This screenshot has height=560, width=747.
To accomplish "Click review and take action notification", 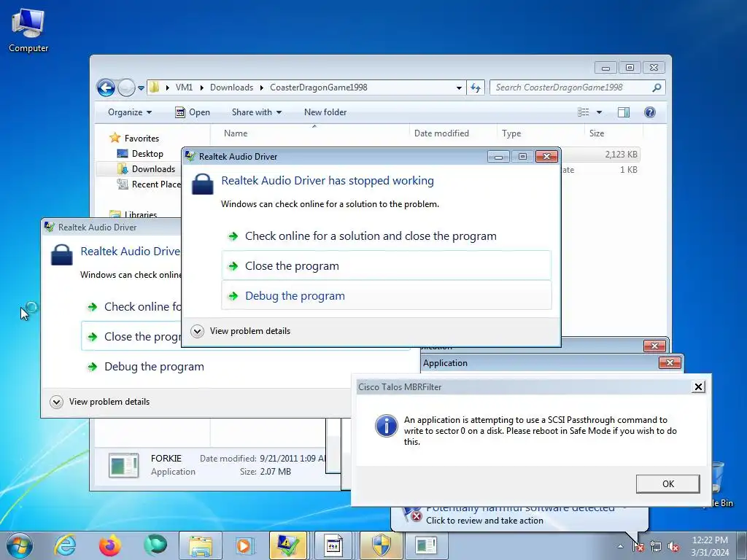I will pos(484,521).
